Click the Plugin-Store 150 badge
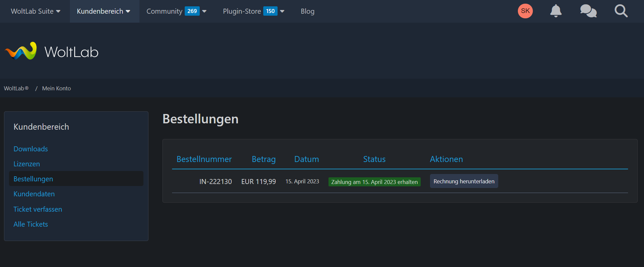 coord(270,11)
